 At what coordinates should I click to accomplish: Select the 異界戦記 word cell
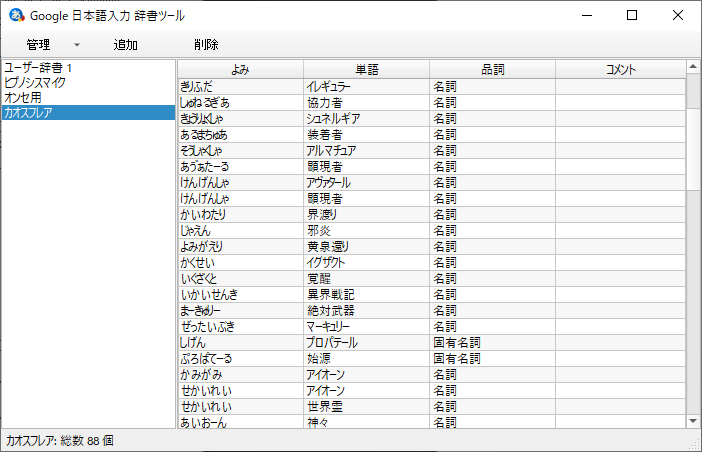tap(366, 294)
